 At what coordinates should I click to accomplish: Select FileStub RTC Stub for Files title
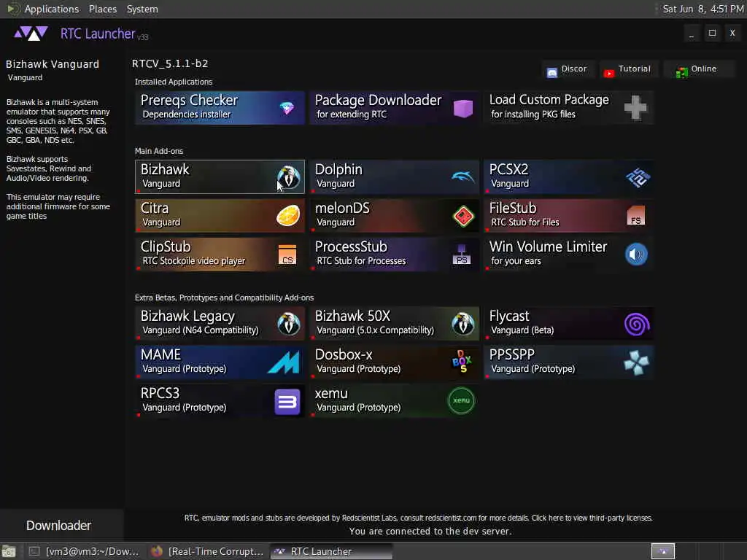coord(513,208)
